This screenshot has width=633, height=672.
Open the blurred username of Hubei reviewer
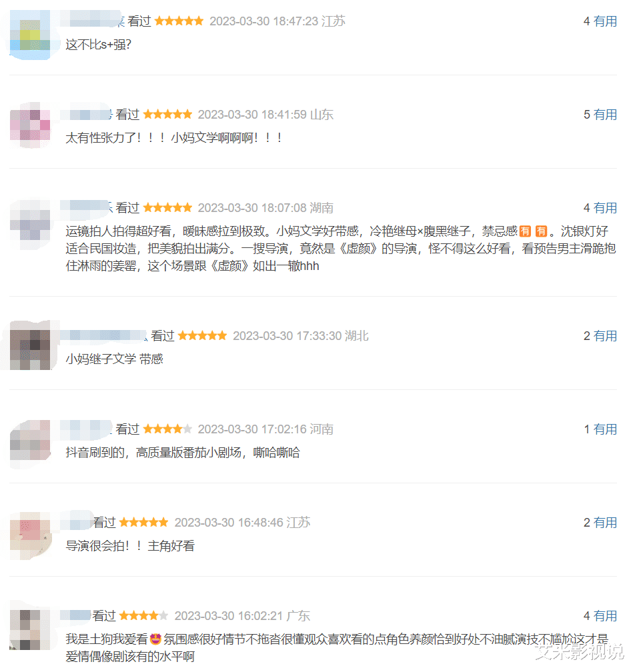point(103,335)
